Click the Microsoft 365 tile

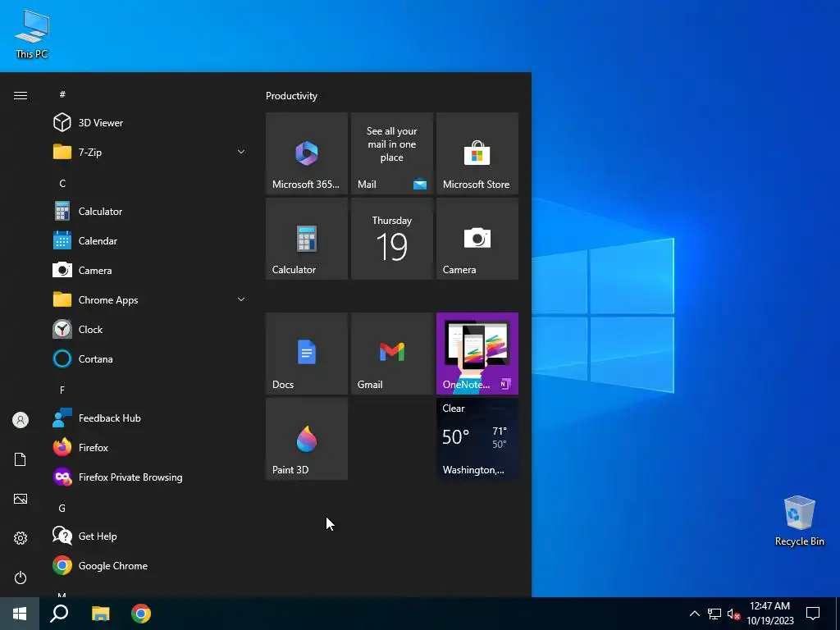coord(307,153)
